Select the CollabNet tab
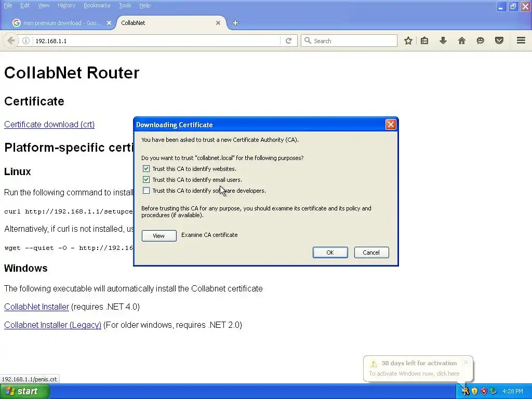Image resolution: width=532 pixels, height=399 pixels. point(170,23)
